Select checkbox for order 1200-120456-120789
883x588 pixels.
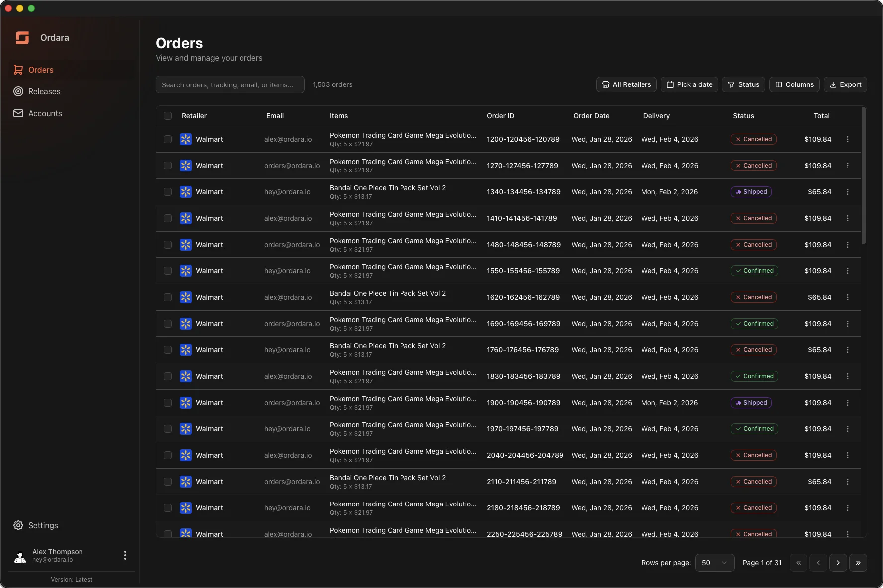pyautogui.click(x=168, y=139)
